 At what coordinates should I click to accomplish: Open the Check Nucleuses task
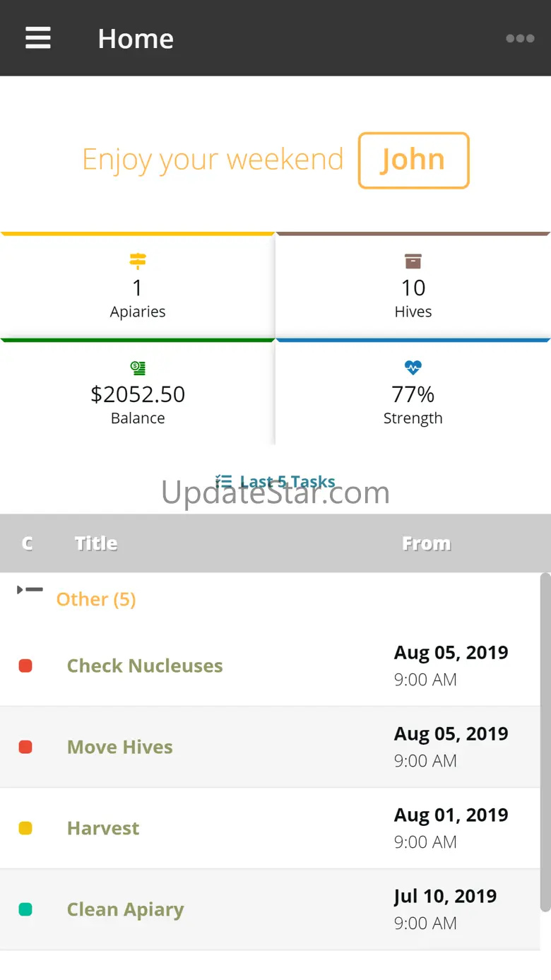point(145,666)
